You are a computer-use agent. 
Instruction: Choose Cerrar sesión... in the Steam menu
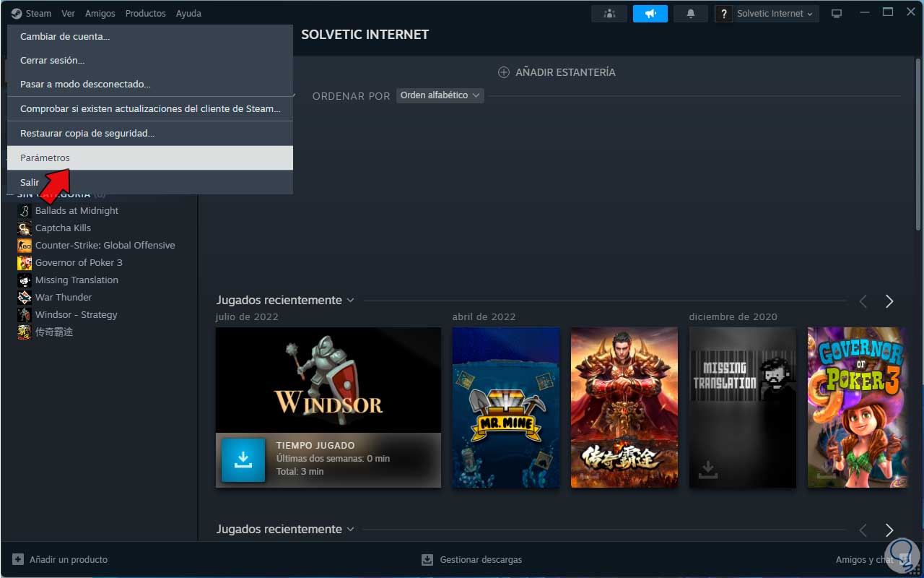(x=150, y=61)
